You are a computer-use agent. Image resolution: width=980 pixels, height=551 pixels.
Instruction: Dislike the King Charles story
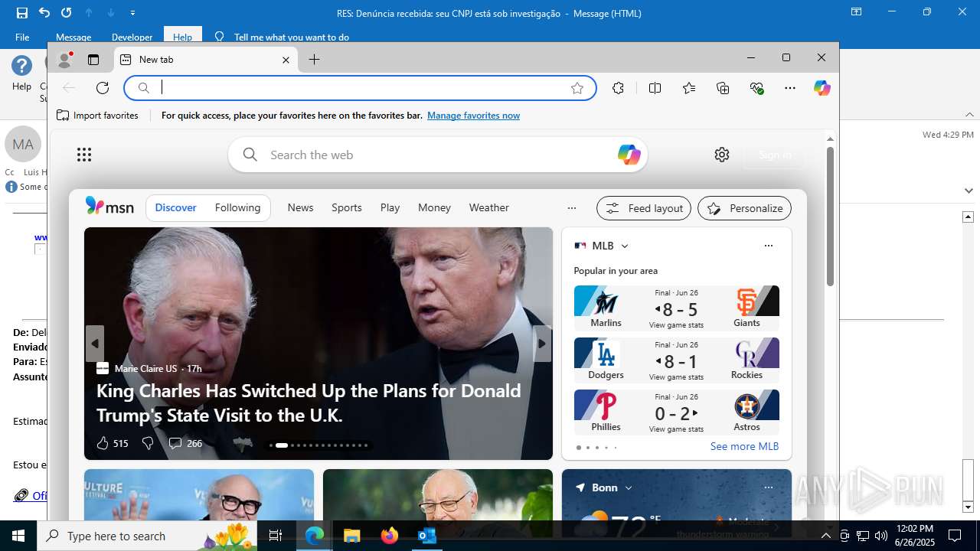click(x=148, y=443)
